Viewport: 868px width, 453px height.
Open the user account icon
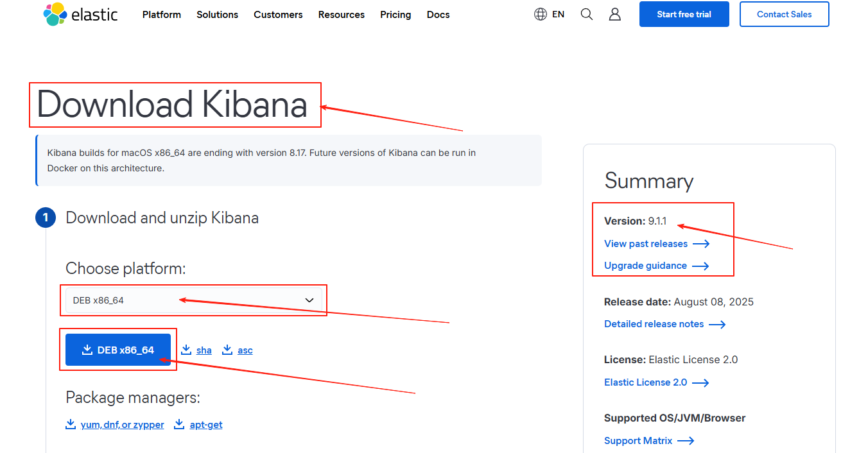[x=615, y=14]
